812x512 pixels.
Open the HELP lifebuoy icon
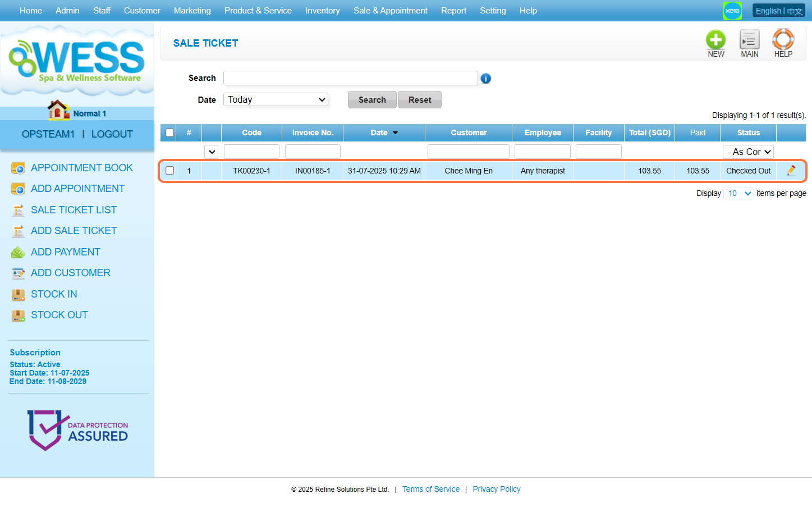click(x=783, y=40)
